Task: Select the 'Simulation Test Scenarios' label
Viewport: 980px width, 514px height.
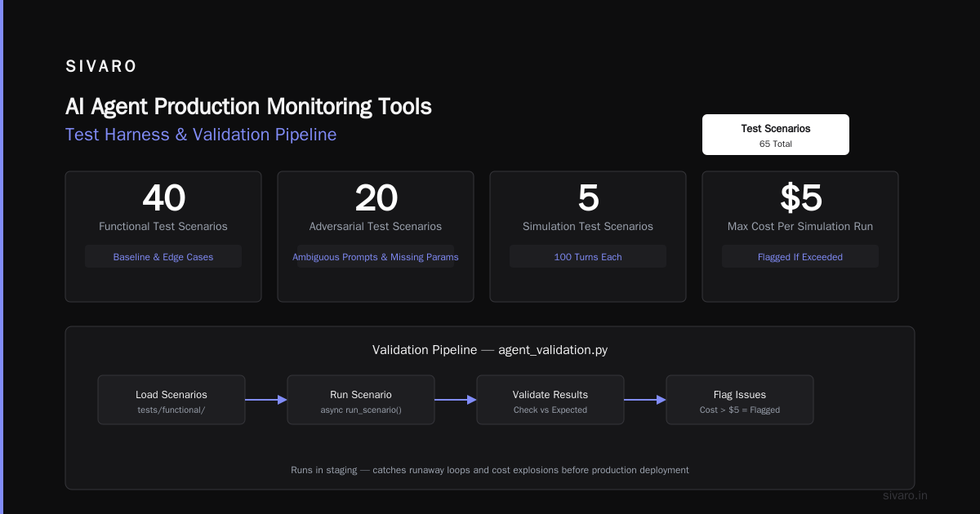Action: click(x=588, y=227)
